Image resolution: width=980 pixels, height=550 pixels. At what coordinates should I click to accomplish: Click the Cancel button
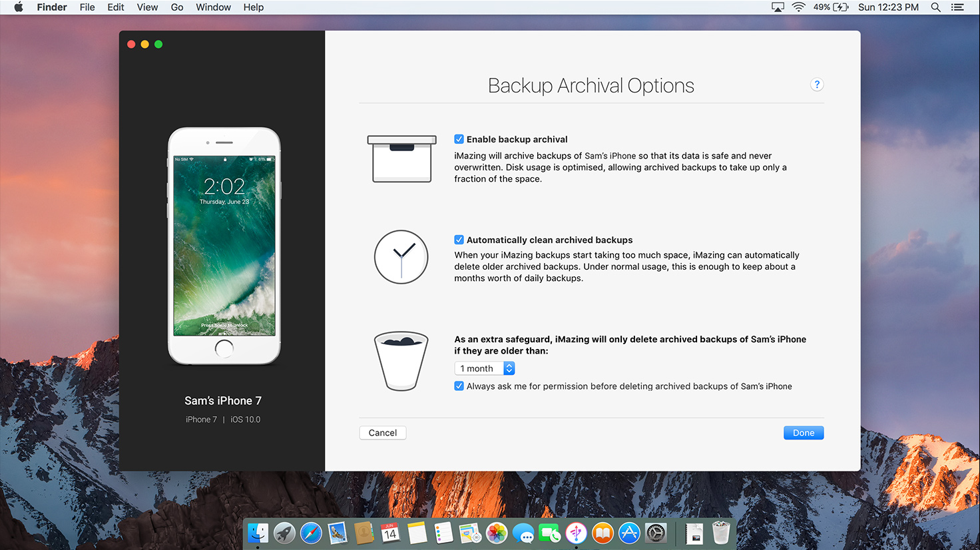coord(383,433)
